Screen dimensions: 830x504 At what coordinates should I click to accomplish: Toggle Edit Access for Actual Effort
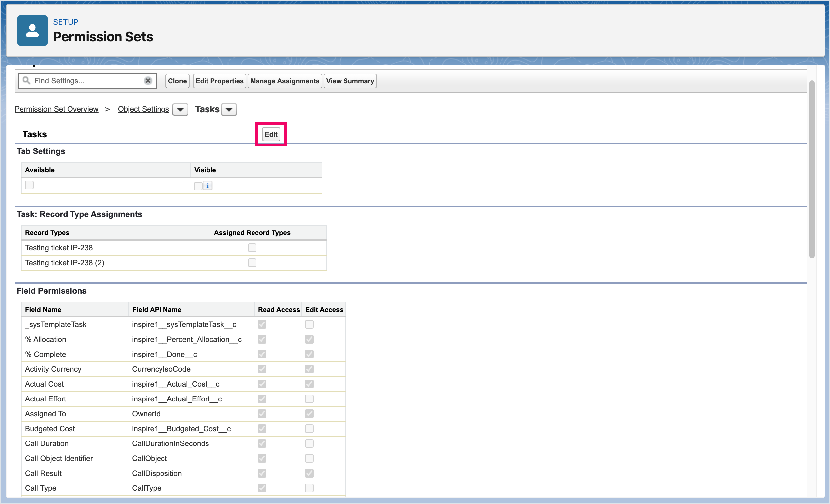309,399
